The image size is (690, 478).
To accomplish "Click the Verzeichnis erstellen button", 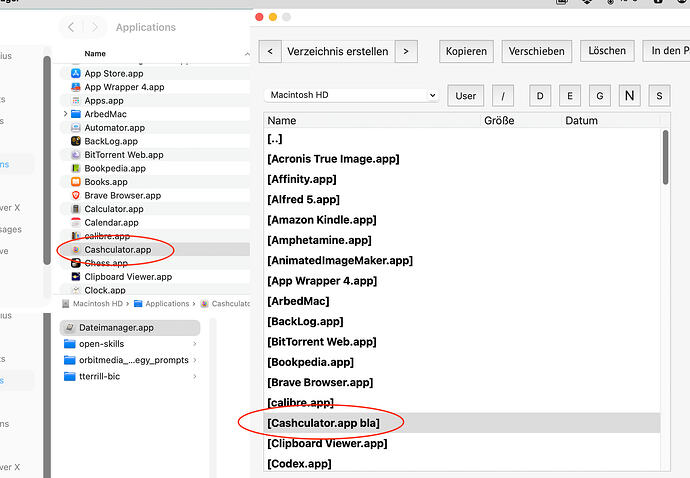I will pos(338,51).
